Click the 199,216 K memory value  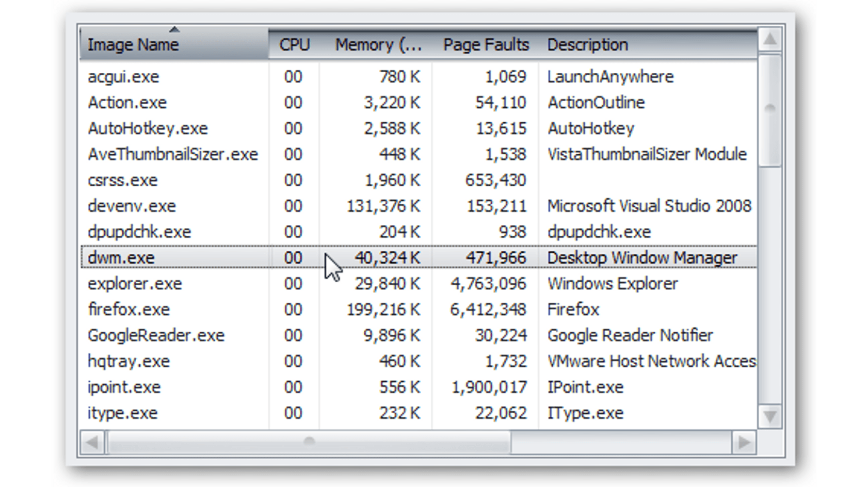click(x=383, y=309)
